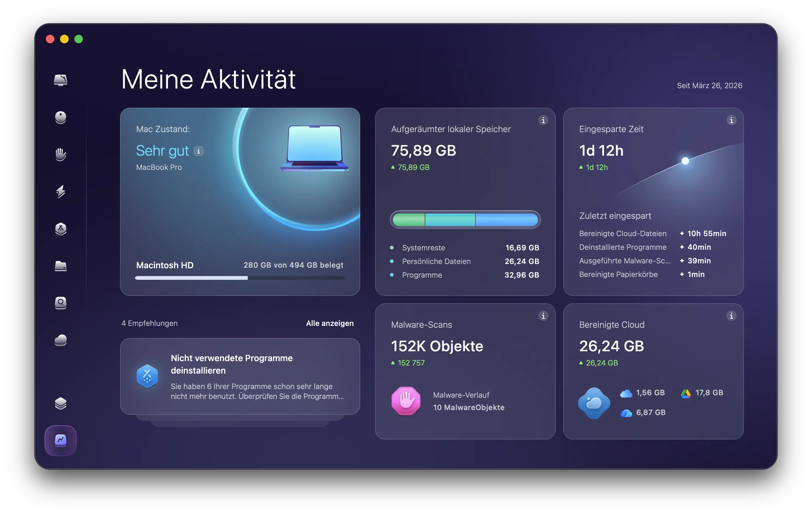Show info for Sehr gut status
812x515 pixels.
199,152
